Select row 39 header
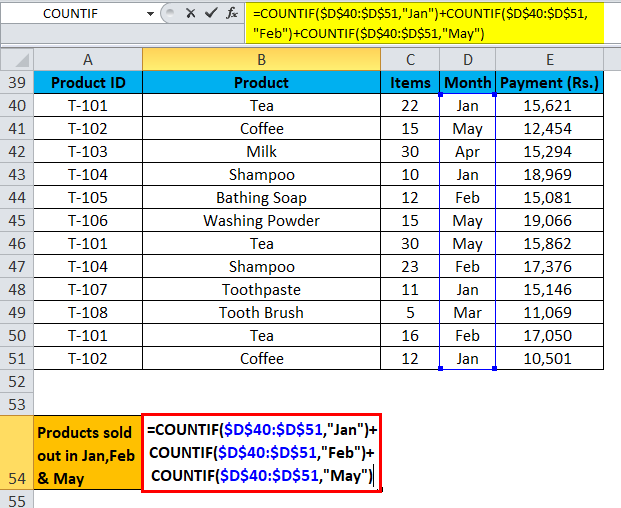This screenshot has height=508, width=621. point(17,82)
